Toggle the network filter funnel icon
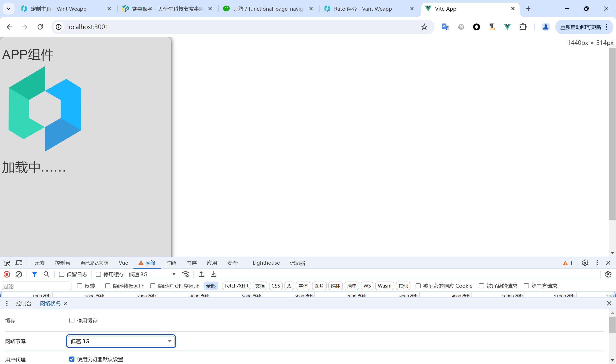Screen dimensions: 616x364 (35, 274)
